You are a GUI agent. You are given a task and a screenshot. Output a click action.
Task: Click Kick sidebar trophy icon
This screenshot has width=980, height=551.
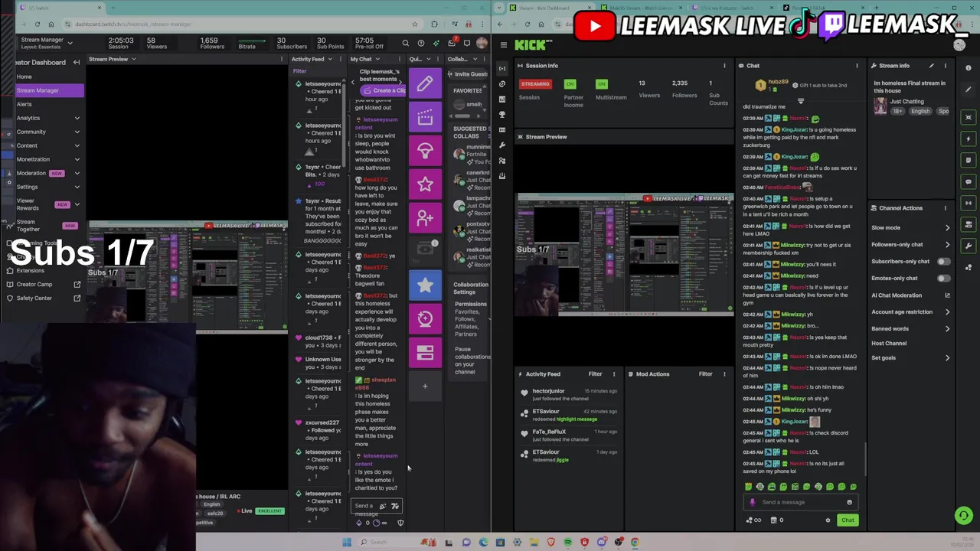point(502,114)
